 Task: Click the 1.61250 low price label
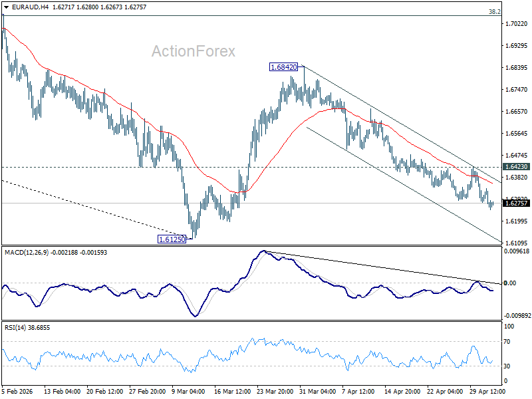click(x=172, y=239)
